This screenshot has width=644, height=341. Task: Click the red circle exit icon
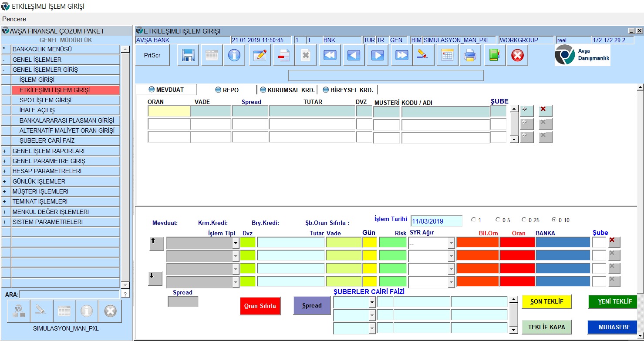[517, 55]
